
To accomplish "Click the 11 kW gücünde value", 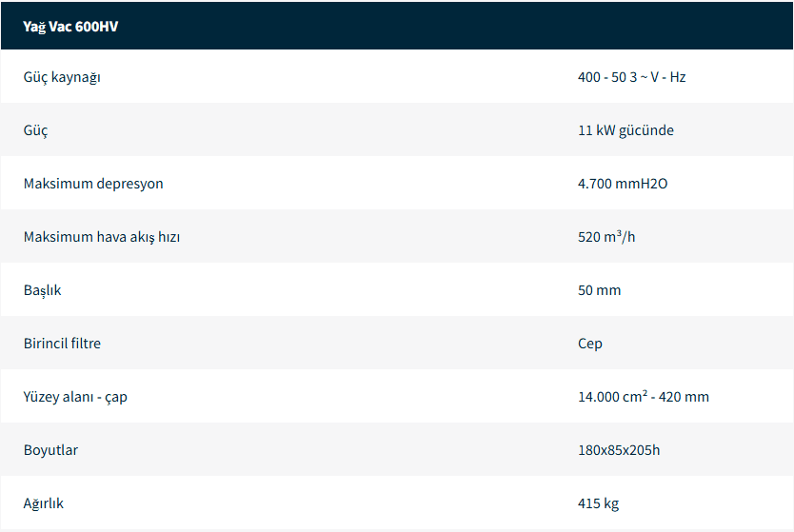I will (625, 130).
